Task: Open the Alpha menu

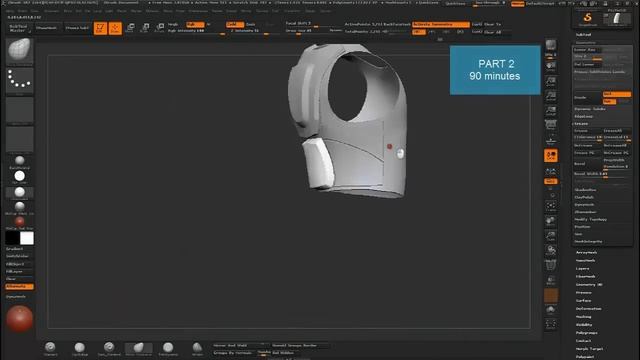Action: pyautogui.click(x=10, y=11)
